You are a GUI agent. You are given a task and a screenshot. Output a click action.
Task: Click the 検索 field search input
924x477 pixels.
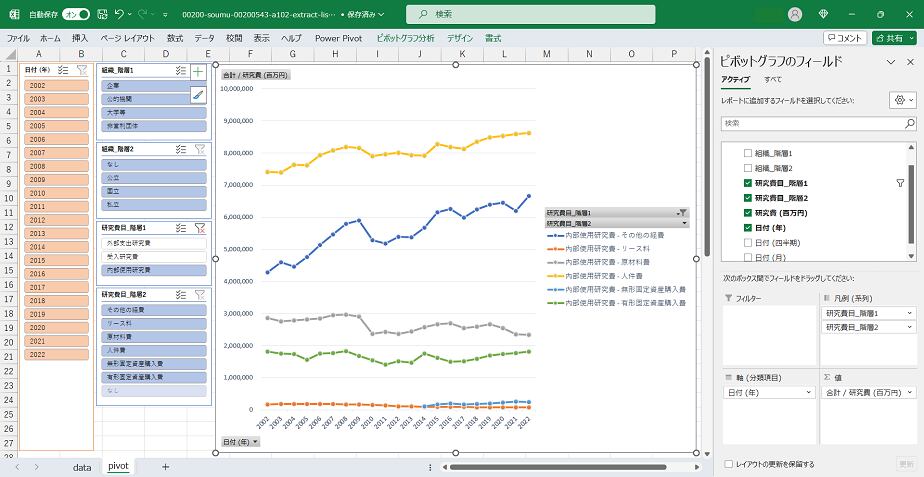tap(808, 123)
